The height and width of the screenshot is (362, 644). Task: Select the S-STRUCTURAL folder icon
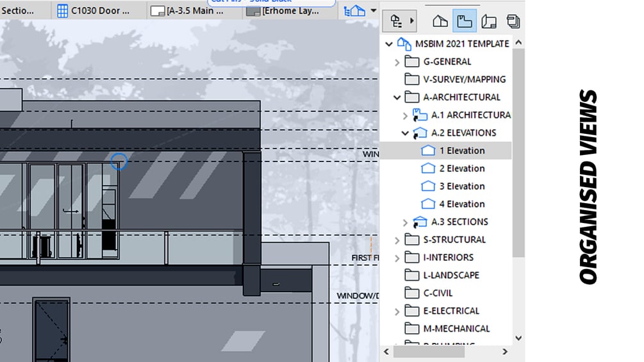point(412,240)
